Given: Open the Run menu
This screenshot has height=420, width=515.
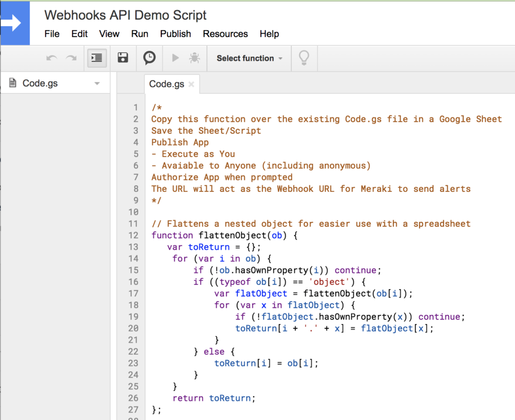Looking at the screenshot, I should click(140, 34).
